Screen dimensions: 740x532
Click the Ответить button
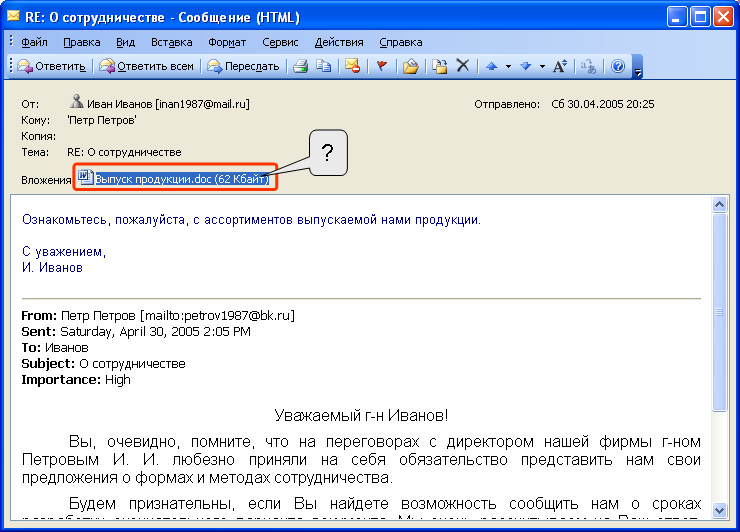point(52,66)
